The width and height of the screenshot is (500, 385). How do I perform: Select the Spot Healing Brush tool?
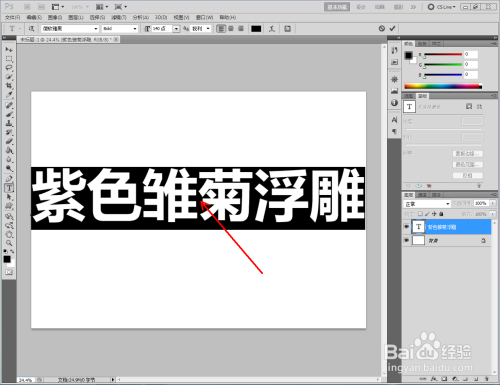9,105
